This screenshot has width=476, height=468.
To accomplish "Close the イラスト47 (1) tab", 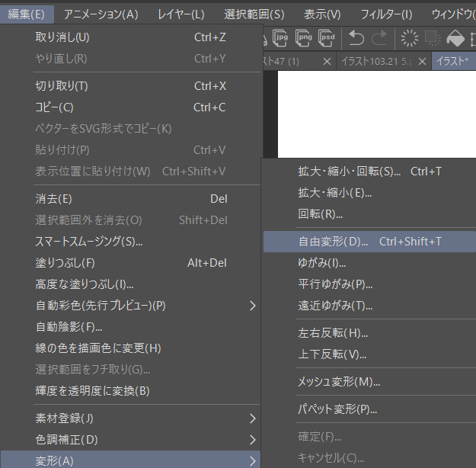I will tap(327, 61).
